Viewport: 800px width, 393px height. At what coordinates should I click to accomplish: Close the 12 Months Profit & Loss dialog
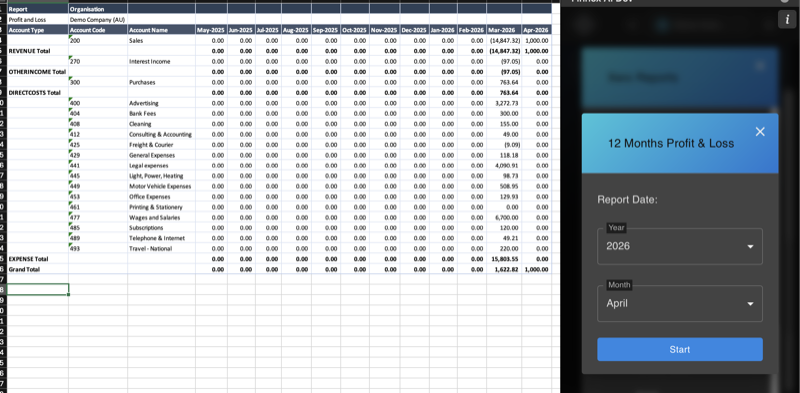click(x=760, y=132)
